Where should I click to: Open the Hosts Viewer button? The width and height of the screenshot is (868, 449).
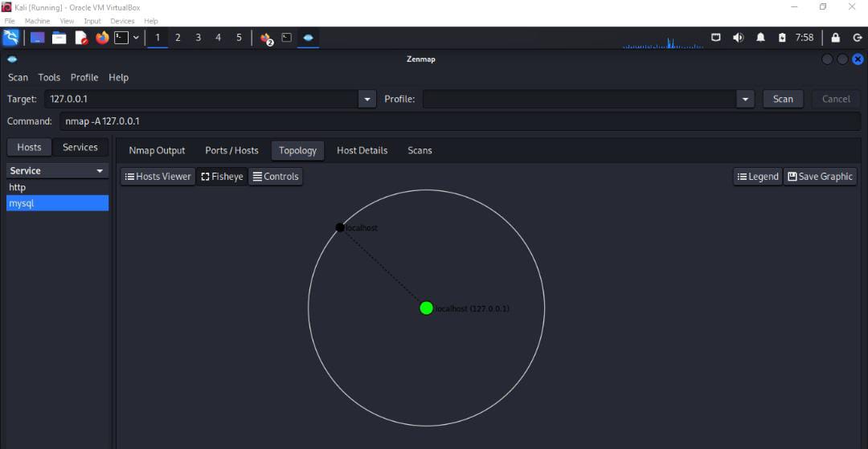pyautogui.click(x=158, y=177)
